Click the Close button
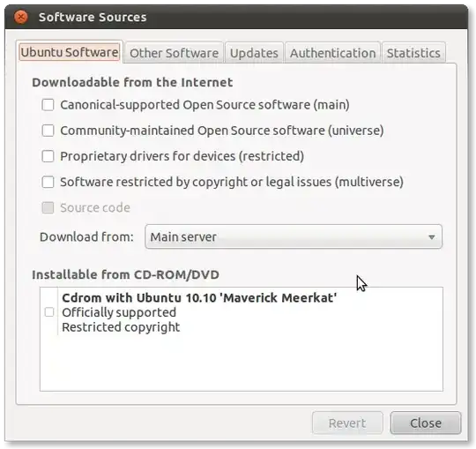Image resolution: width=476 pixels, height=449 pixels. [x=426, y=423]
